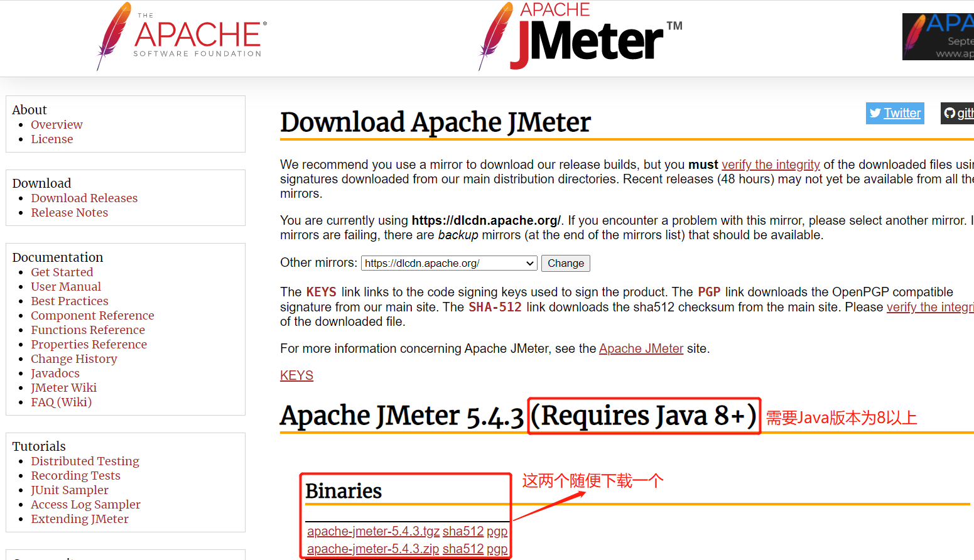Click the Apache JMeter logo
The image size is (974, 560).
pyautogui.click(x=580, y=36)
